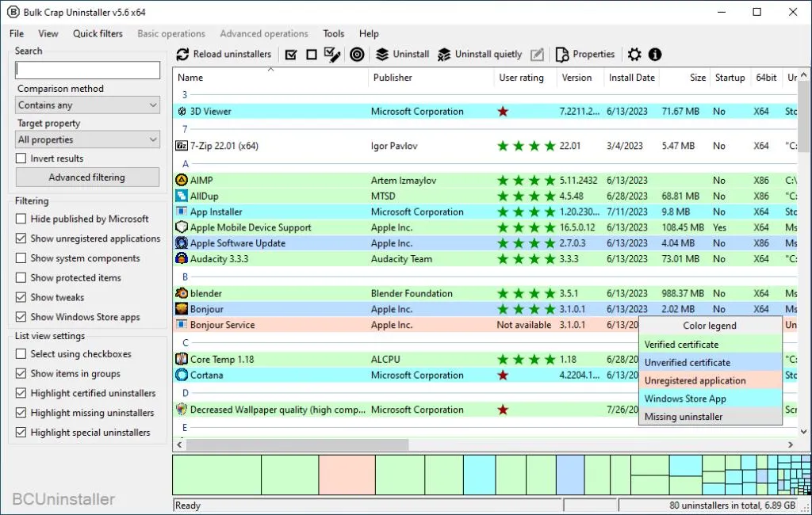Click the pink treemap block
812x515 pixels.
click(347, 475)
